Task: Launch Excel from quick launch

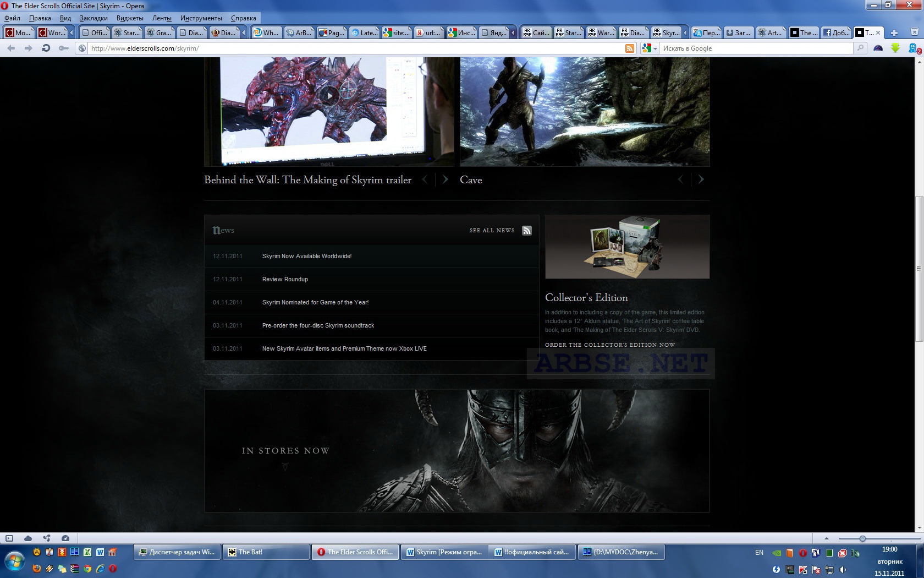Action: coord(87,552)
